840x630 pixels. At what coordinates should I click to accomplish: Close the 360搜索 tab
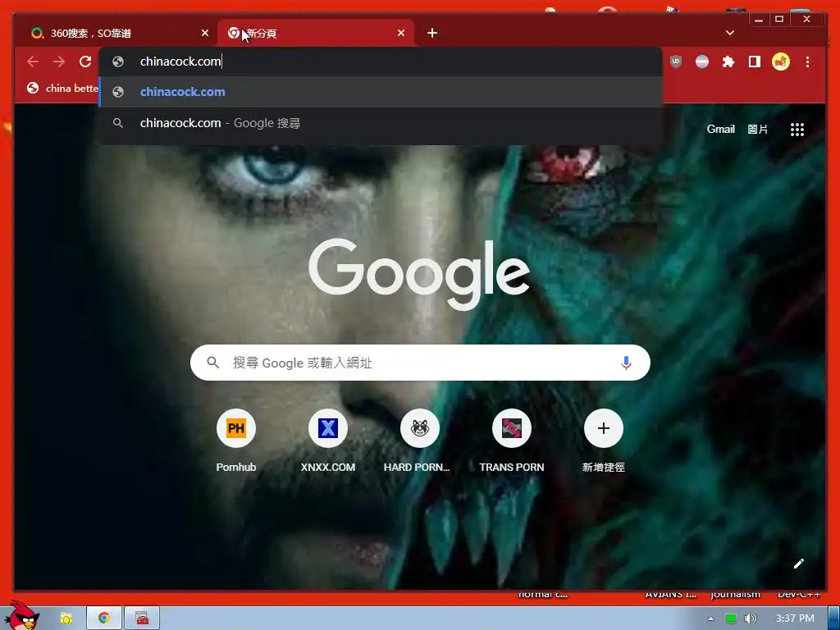(204, 33)
